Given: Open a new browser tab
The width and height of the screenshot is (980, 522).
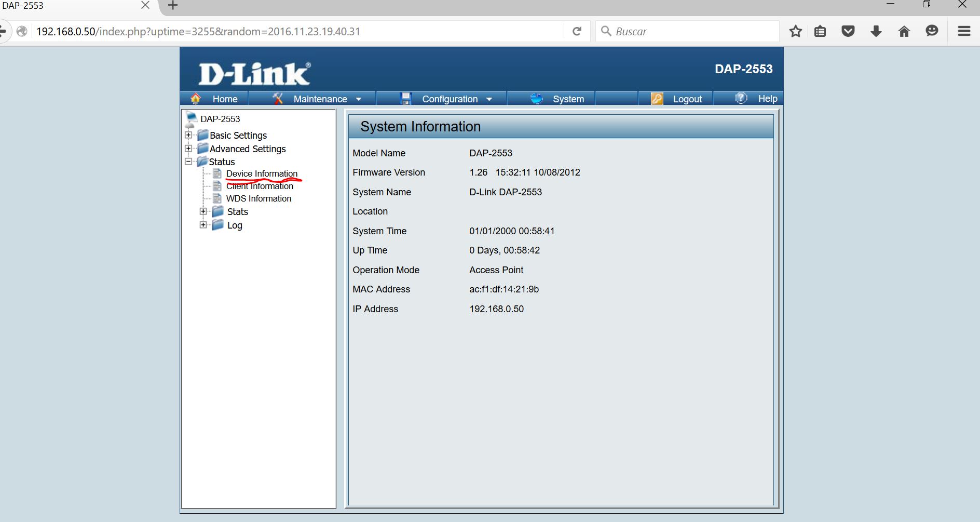Looking at the screenshot, I should pos(173,6).
